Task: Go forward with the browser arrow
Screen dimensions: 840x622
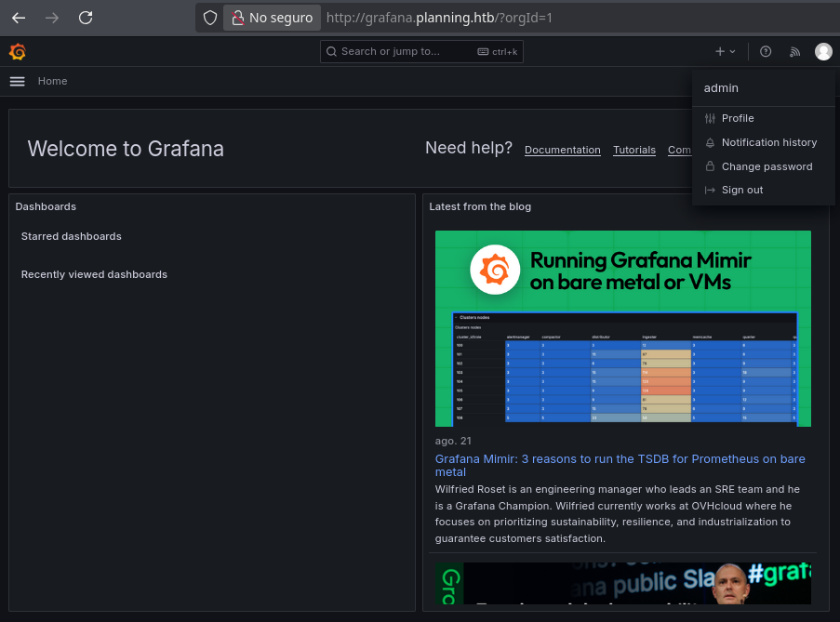Action: click(x=52, y=18)
